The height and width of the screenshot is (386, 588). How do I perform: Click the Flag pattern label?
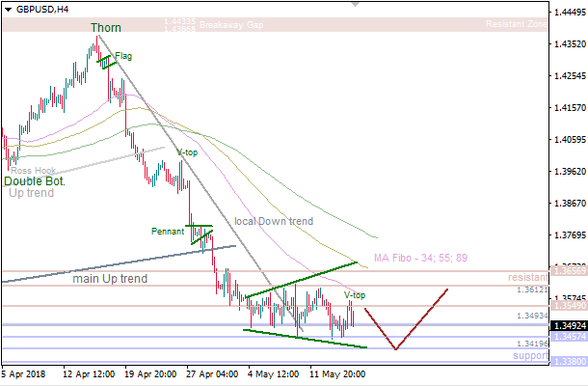(123, 56)
